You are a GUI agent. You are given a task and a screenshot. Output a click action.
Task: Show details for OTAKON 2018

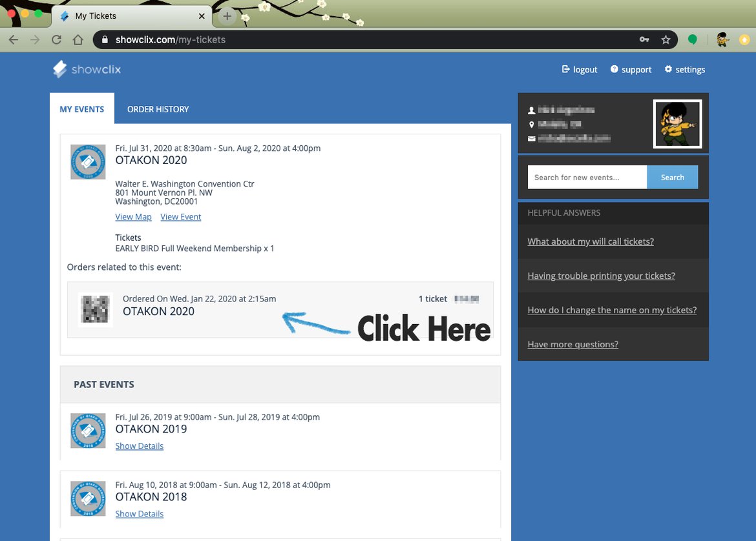(140, 514)
